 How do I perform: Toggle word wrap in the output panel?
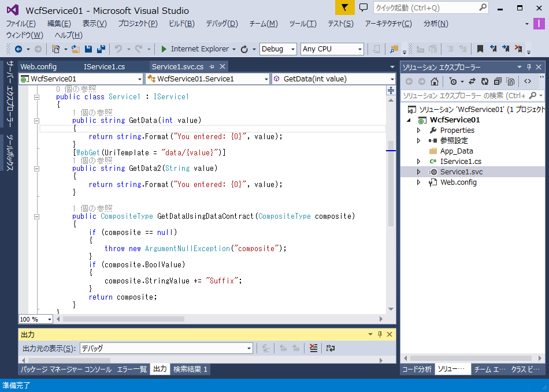(x=330, y=348)
